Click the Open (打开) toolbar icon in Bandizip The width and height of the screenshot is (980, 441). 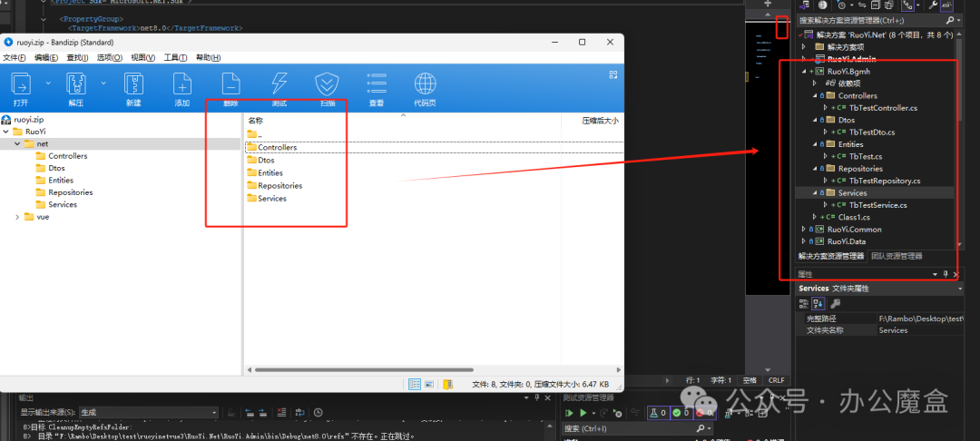pos(21,84)
